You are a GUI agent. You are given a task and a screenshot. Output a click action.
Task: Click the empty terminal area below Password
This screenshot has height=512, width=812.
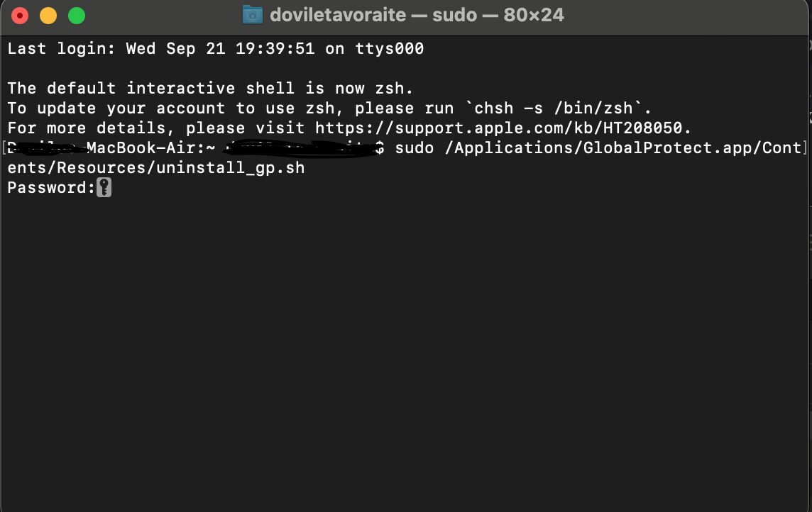(x=404, y=352)
